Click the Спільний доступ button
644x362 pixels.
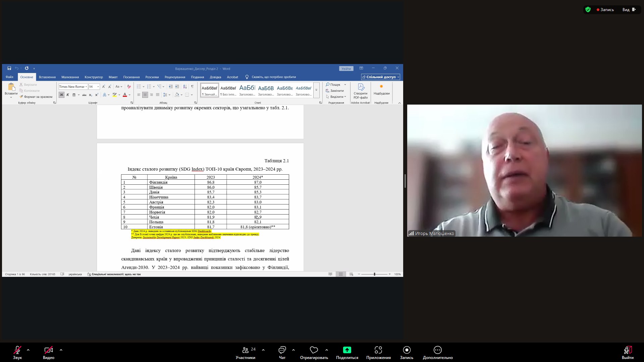(380, 77)
